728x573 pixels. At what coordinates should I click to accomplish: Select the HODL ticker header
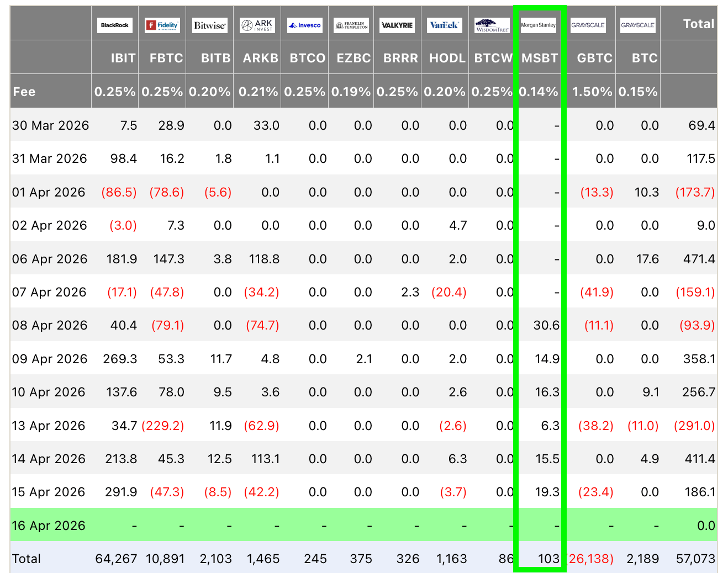tap(447, 58)
